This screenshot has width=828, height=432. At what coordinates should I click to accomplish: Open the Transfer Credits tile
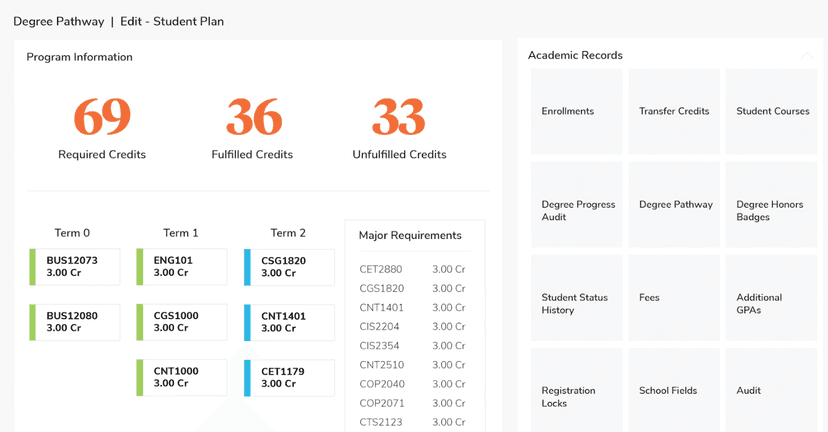[674, 111]
